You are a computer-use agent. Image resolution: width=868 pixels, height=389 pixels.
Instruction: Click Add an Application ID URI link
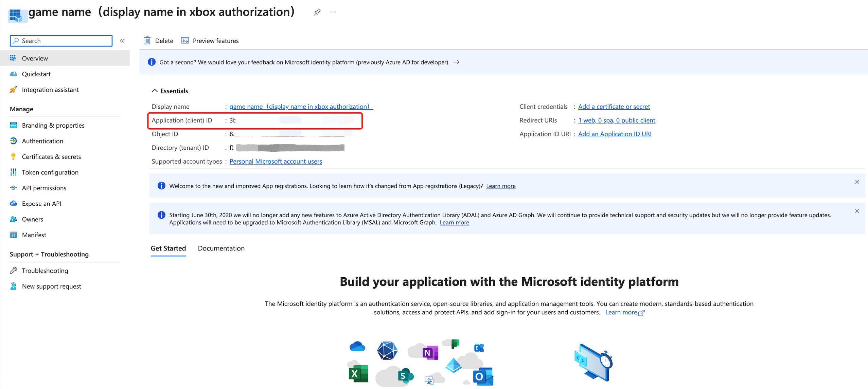pos(615,134)
